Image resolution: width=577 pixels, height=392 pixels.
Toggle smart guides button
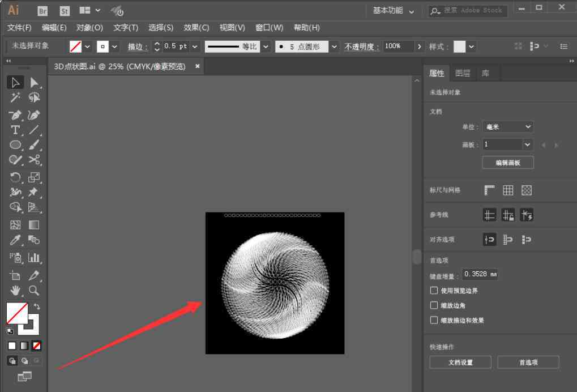(x=527, y=215)
